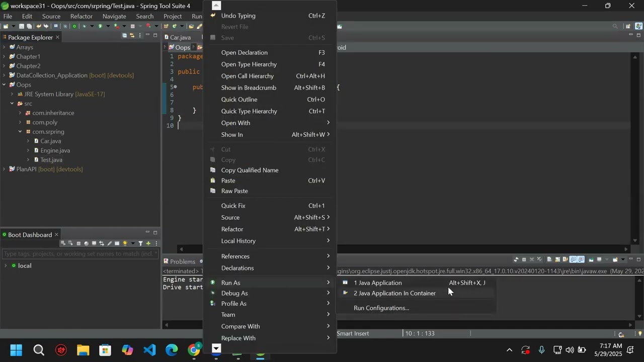Expand the com.inheritance package
This screenshot has height=362, width=644.
[20, 113]
